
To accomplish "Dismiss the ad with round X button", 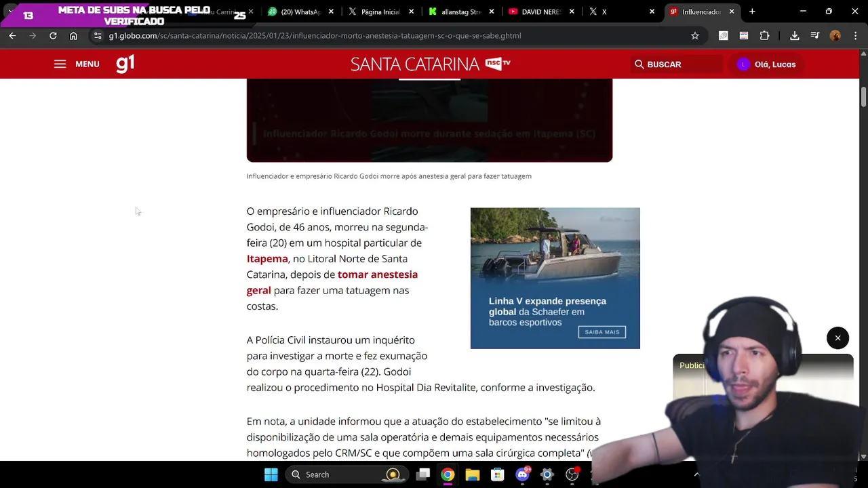I will pos(837,338).
